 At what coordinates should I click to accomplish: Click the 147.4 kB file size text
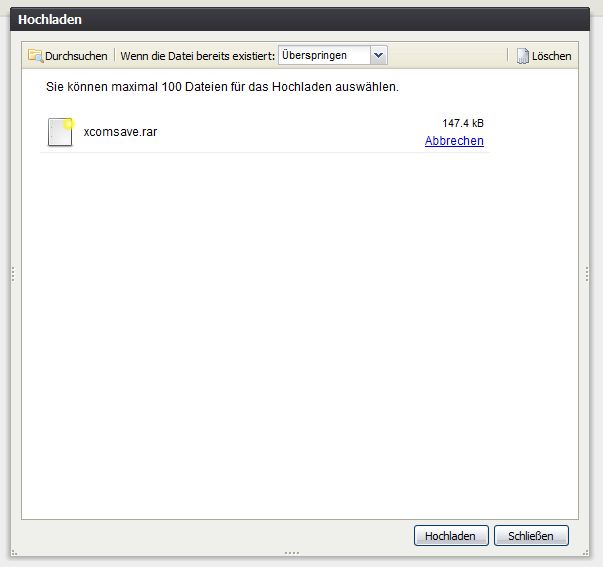coord(463,123)
